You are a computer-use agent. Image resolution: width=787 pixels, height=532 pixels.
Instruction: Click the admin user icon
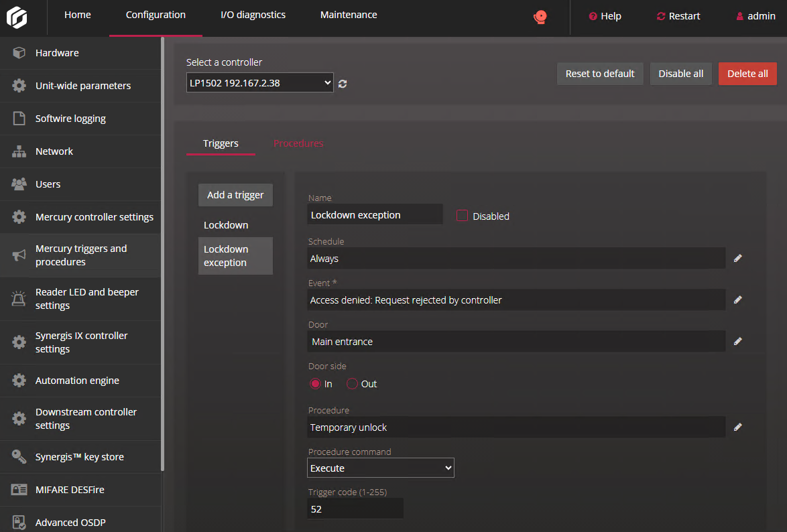pyautogui.click(x=740, y=16)
